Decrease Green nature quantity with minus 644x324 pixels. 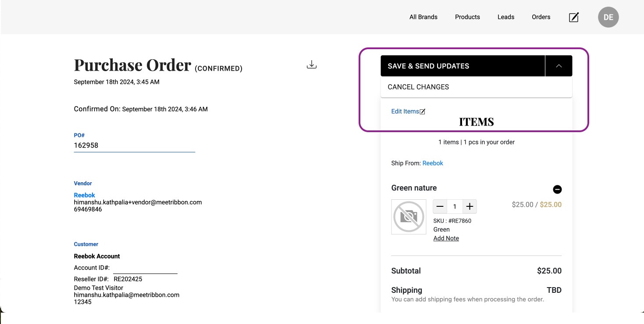click(x=440, y=206)
